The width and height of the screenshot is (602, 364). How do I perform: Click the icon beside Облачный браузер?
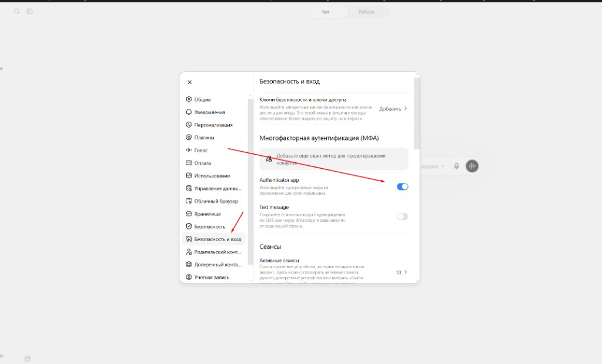[x=189, y=201]
